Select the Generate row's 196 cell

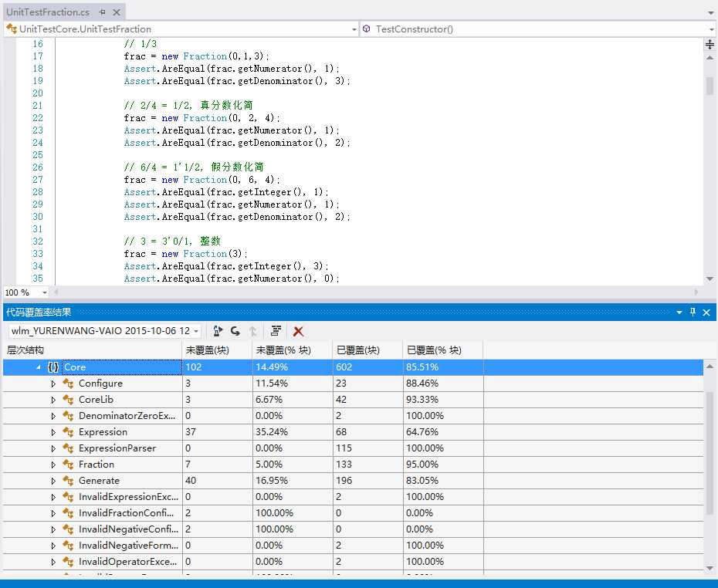coord(367,481)
